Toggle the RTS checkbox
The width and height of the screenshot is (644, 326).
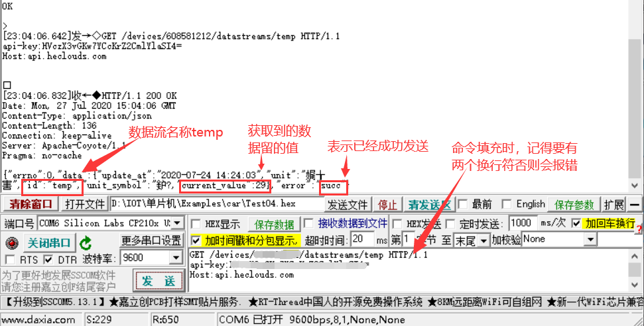[10, 260]
